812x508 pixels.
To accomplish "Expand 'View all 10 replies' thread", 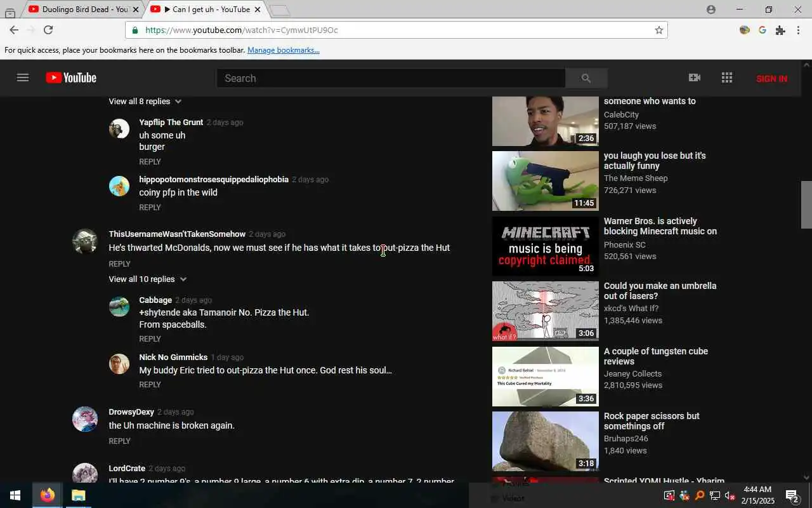I will [x=148, y=279].
